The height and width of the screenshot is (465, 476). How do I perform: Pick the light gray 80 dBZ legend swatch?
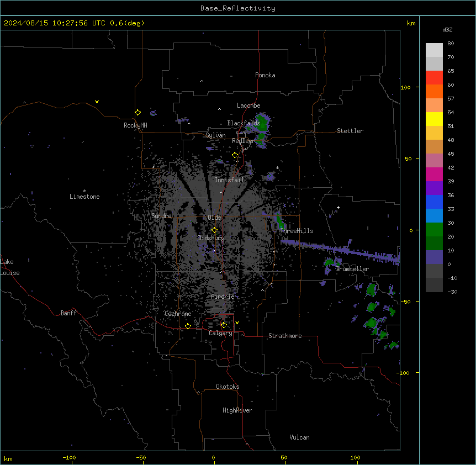click(434, 50)
